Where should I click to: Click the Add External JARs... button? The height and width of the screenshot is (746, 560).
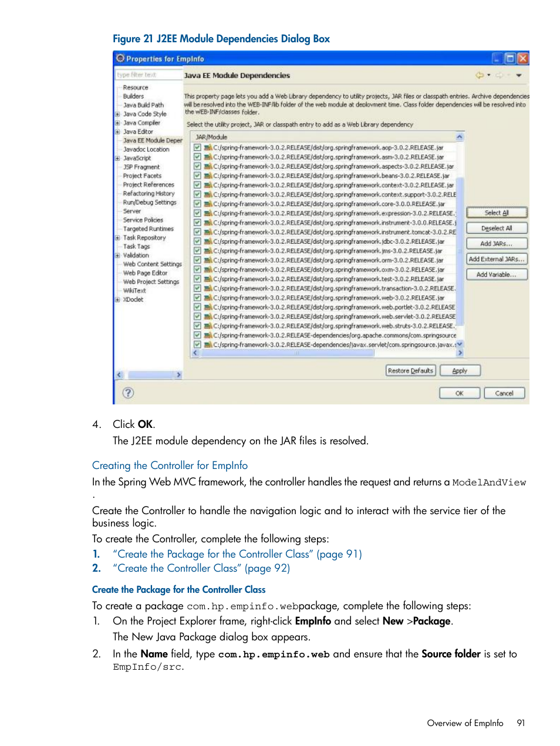[497, 259]
